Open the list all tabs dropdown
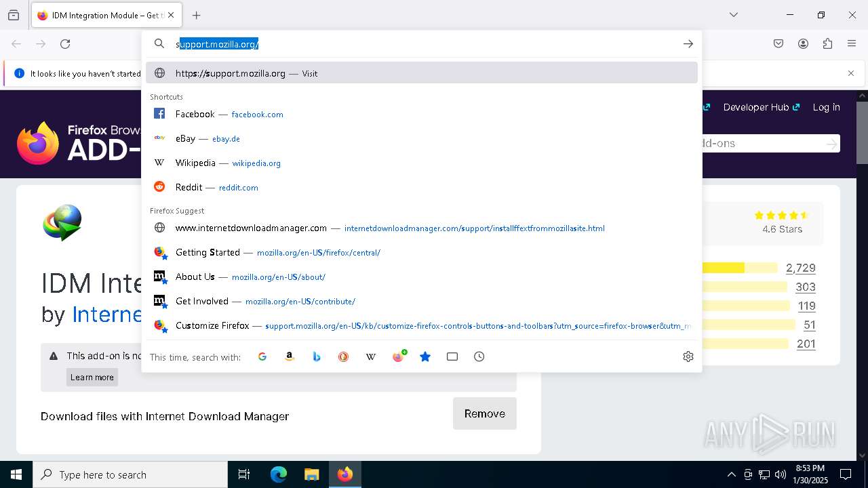Viewport: 868px width, 488px height. point(734,15)
